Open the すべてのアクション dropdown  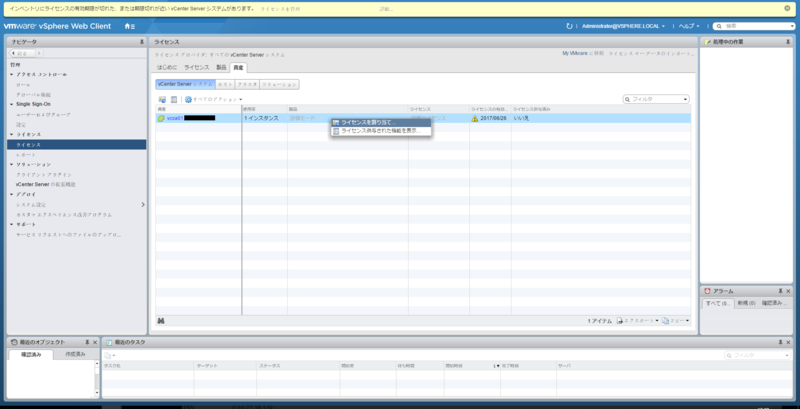pyautogui.click(x=214, y=99)
